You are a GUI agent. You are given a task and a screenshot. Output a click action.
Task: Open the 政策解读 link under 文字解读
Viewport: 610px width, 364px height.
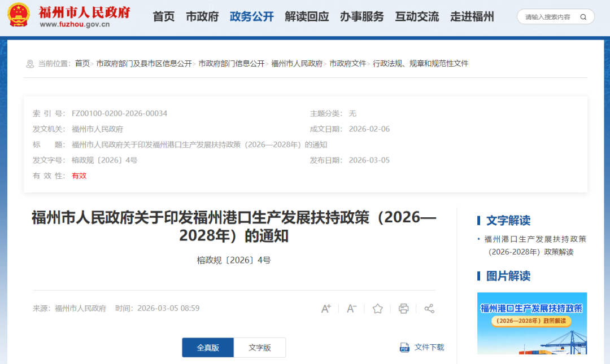tap(533, 245)
